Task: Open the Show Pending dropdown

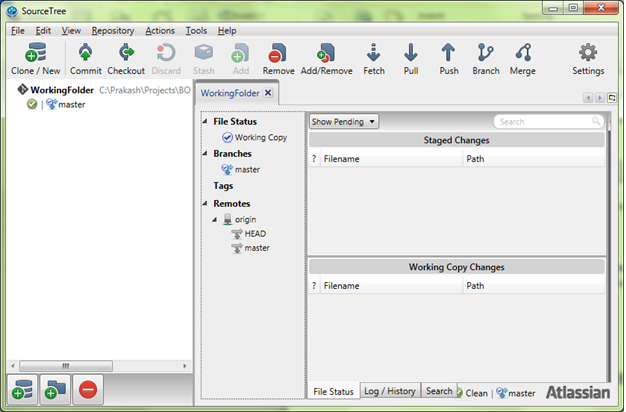Action: (x=344, y=121)
